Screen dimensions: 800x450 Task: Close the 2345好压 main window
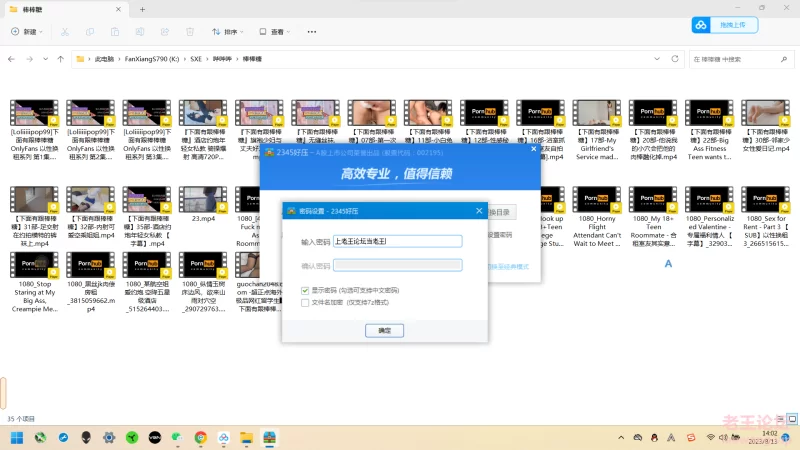534,149
